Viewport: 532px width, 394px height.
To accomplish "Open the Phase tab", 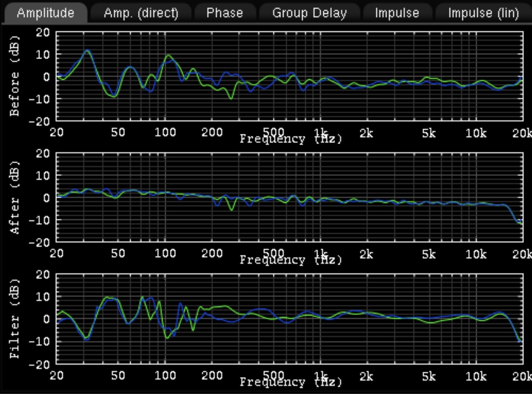I will pyautogui.click(x=224, y=13).
